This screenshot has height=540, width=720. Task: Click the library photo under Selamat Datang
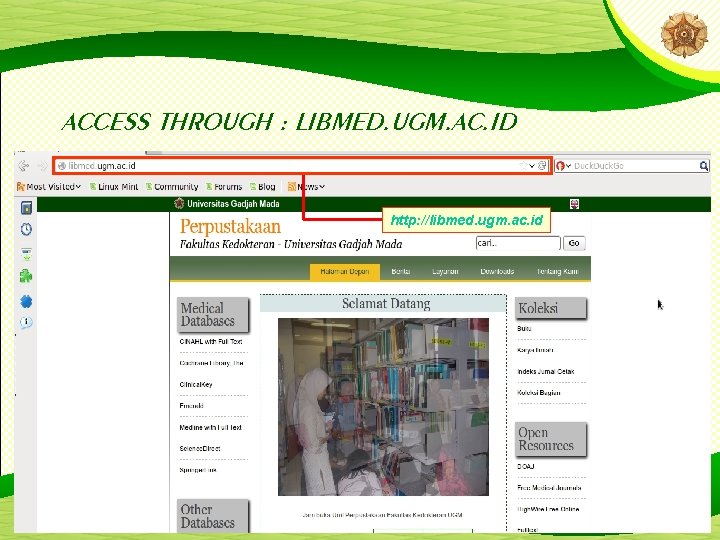coord(383,407)
